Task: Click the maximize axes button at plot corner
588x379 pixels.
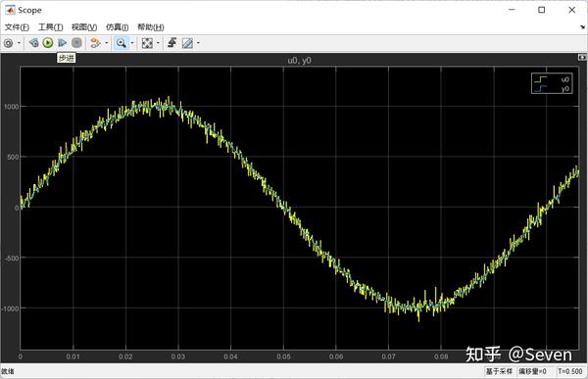Action: point(582,58)
